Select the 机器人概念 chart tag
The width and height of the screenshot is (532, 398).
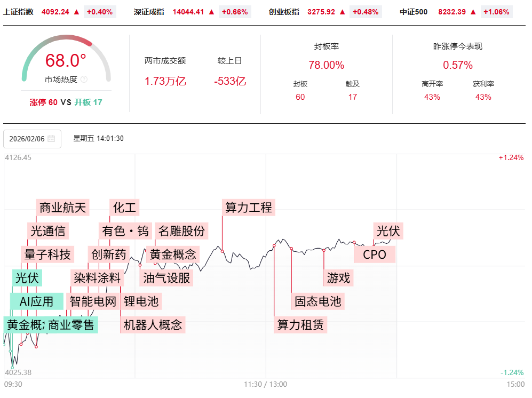pyautogui.click(x=153, y=324)
